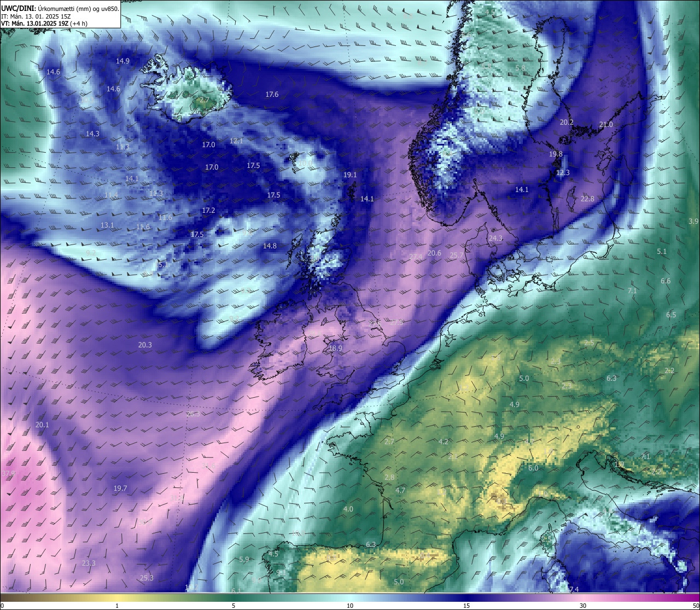This screenshot has height=610, width=700.
Task: Select the 18.9 value over Britain
Action: (x=335, y=348)
